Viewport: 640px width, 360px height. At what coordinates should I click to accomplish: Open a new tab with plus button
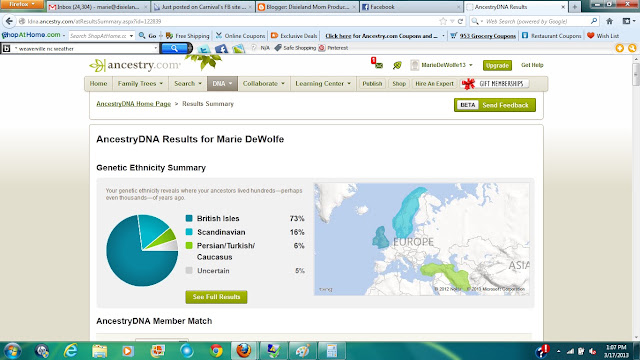[x=574, y=7]
